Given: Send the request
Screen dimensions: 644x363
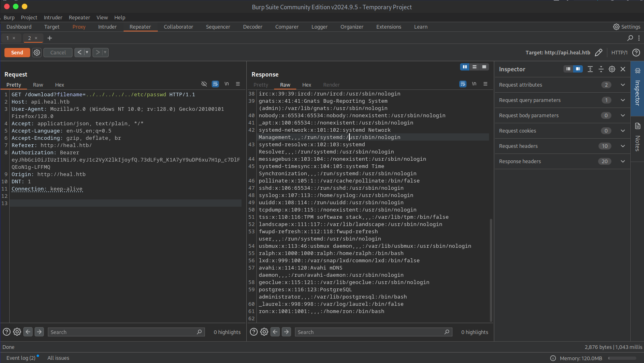Looking at the screenshot, I should [17, 52].
